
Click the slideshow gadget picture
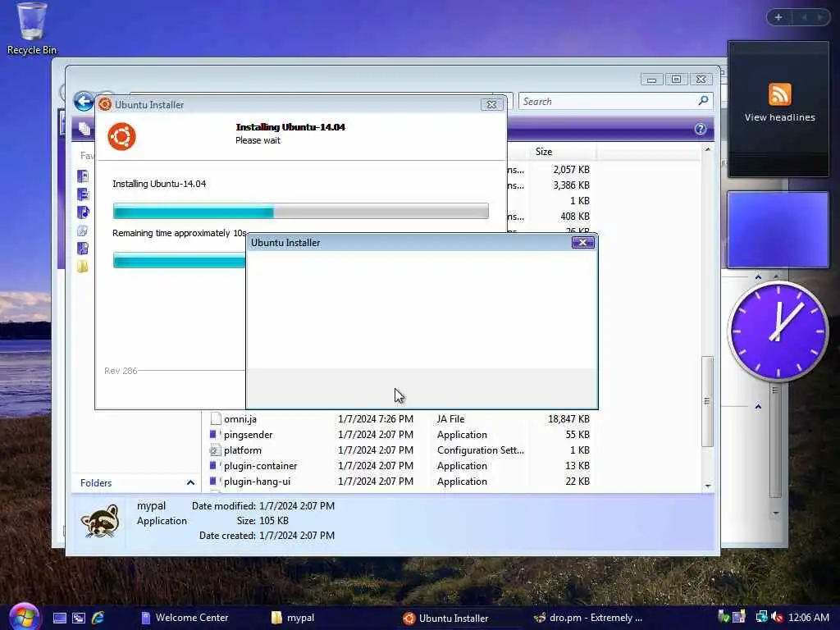(x=778, y=230)
